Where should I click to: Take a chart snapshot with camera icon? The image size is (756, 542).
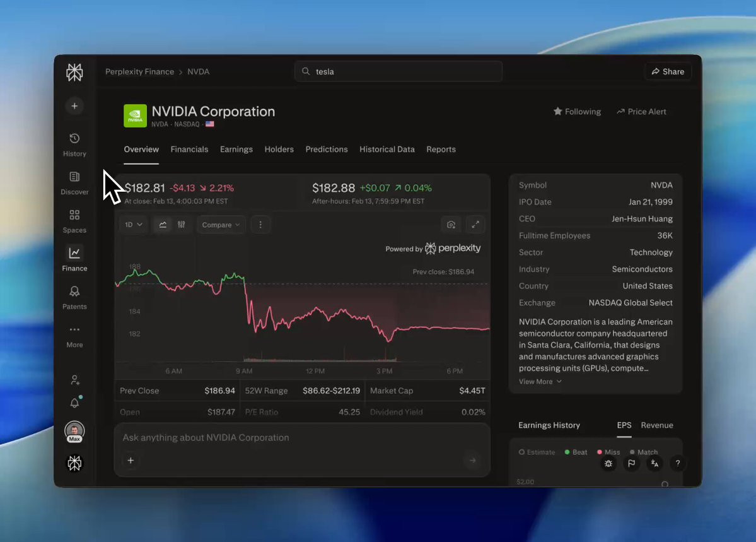point(451,225)
